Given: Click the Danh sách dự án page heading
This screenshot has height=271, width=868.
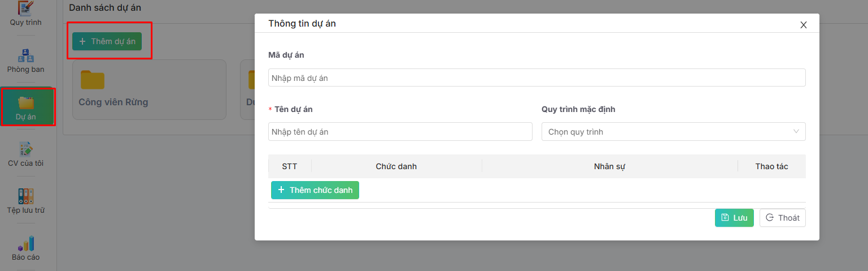Looking at the screenshot, I should tap(105, 8).
